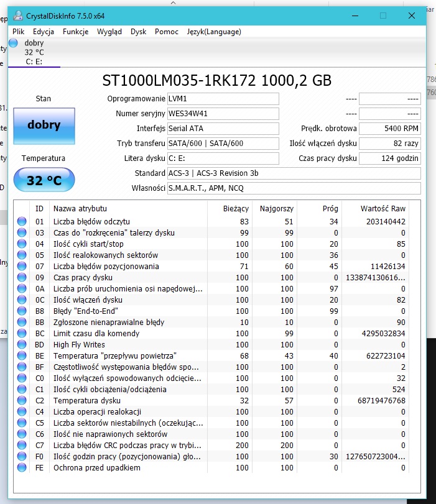
Task: Click status circle for attribute BB row
Action: [22, 322]
